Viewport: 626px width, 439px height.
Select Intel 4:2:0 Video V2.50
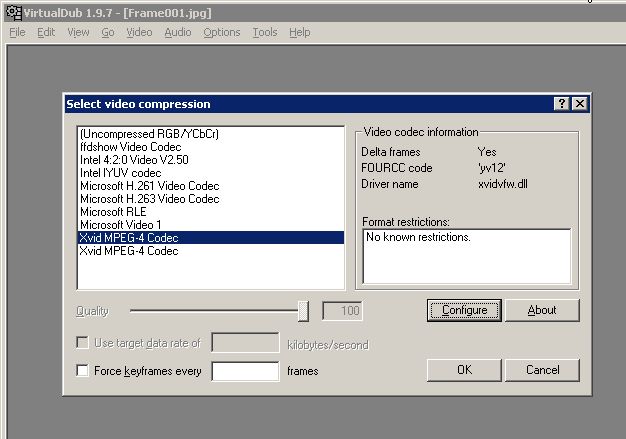[x=211, y=160]
